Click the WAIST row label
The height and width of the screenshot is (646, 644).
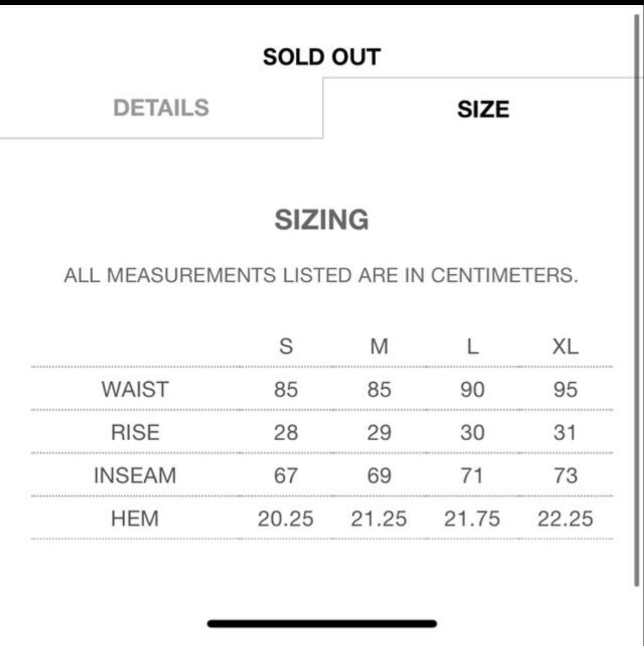tap(135, 389)
